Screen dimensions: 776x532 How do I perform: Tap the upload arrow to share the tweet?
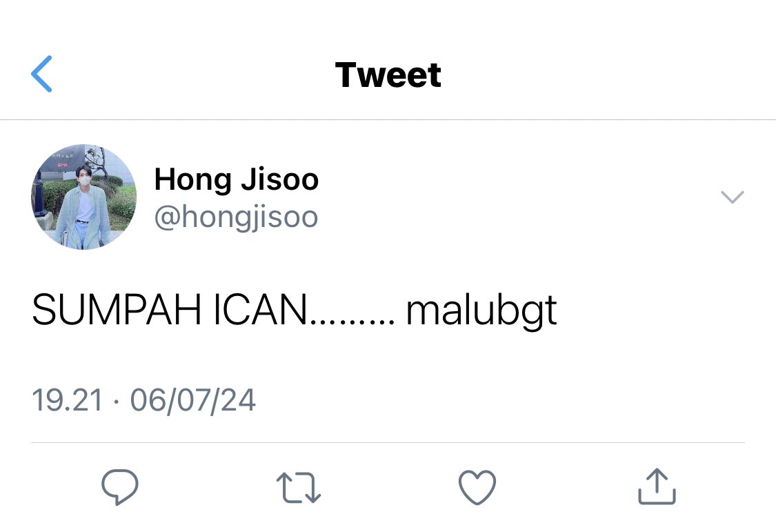point(657,486)
